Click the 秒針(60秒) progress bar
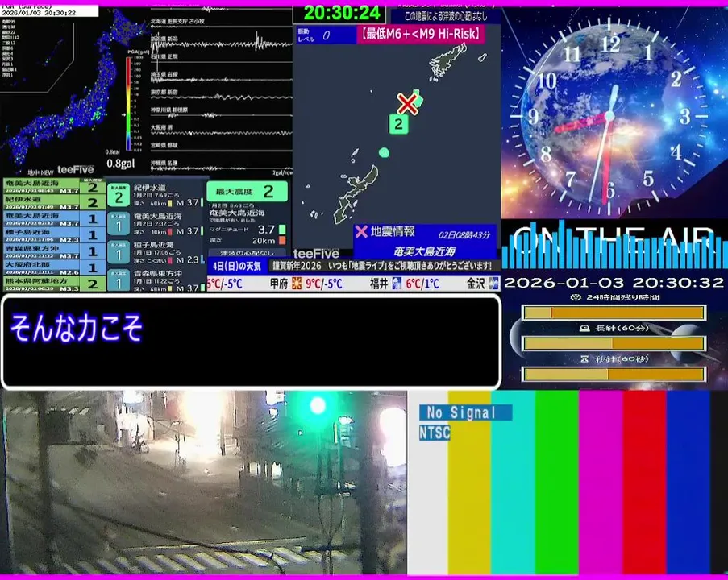Image resolution: width=728 pixels, height=580 pixels. [x=614, y=374]
